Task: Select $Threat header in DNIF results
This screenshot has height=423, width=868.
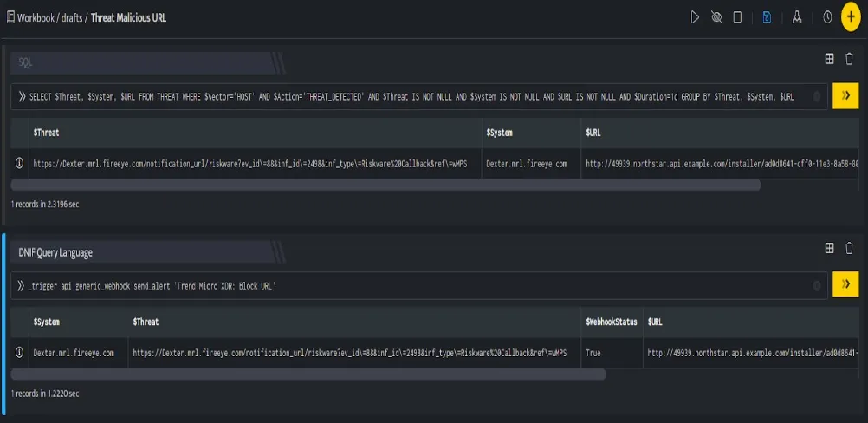Action: tap(146, 322)
